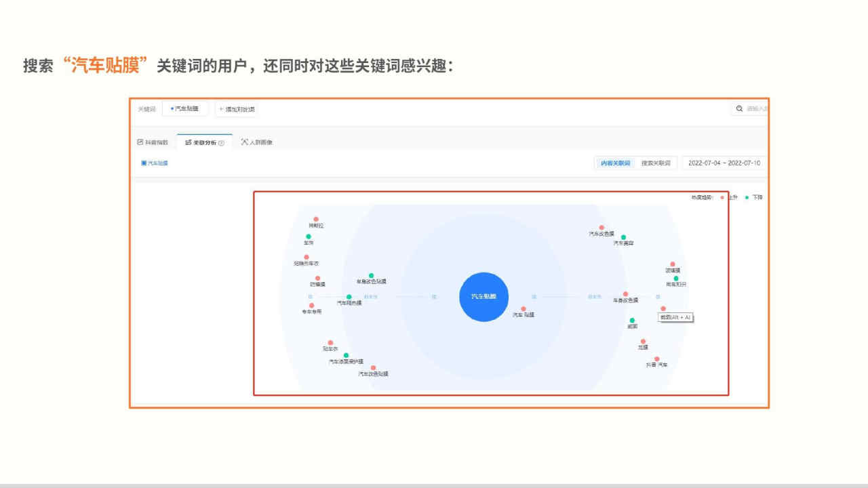Click the green node on left axis line
This screenshot has width=868, height=488.
click(x=349, y=297)
